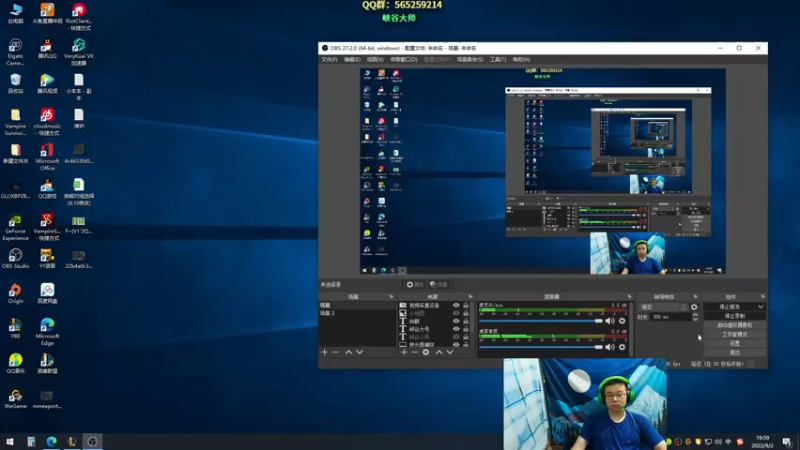This screenshot has width=800, height=450.
Task: Click the 300 ms duration field
Action: (x=669, y=317)
